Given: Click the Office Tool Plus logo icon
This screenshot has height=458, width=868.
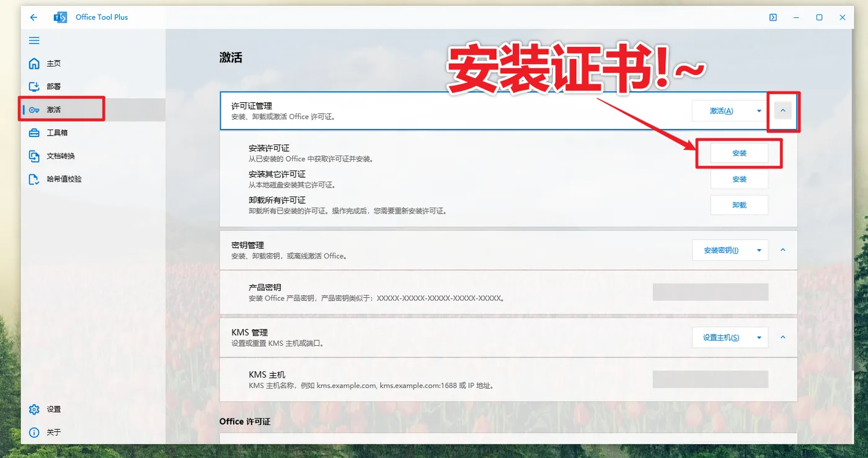Looking at the screenshot, I should tap(60, 17).
